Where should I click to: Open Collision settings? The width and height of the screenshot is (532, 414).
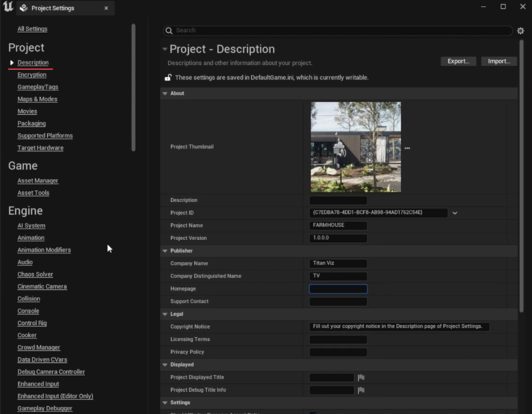[x=29, y=299]
